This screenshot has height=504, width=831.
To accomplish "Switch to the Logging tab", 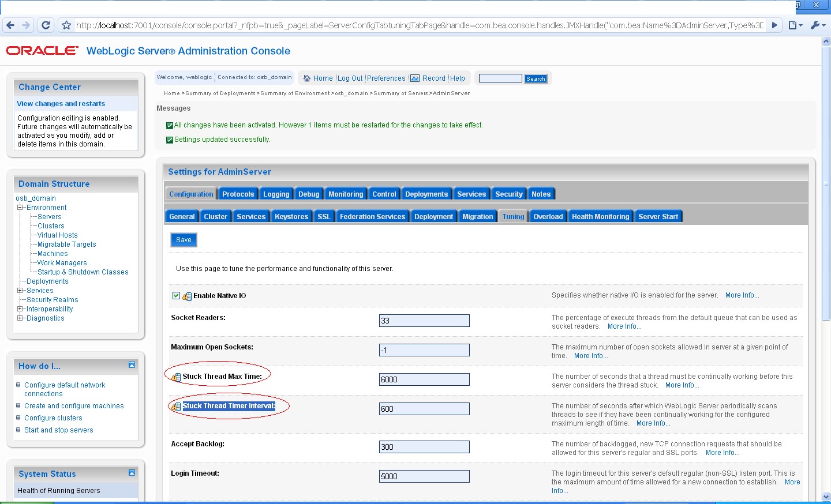I will click(276, 194).
